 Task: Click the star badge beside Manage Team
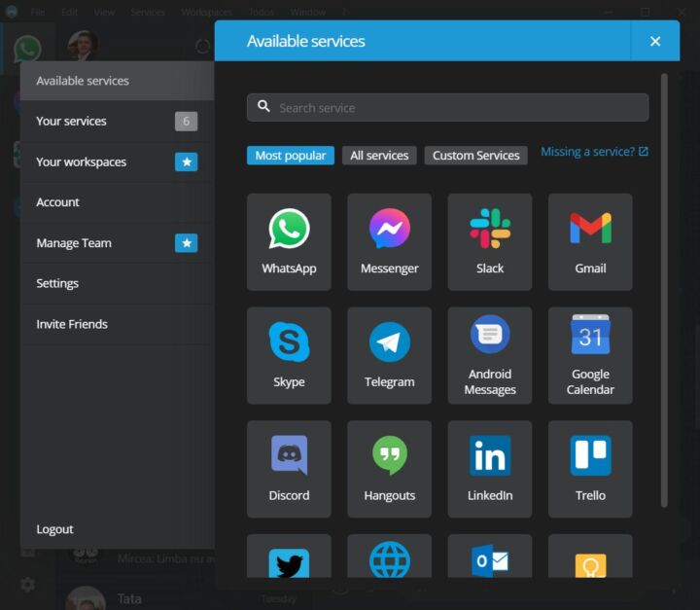click(x=186, y=243)
